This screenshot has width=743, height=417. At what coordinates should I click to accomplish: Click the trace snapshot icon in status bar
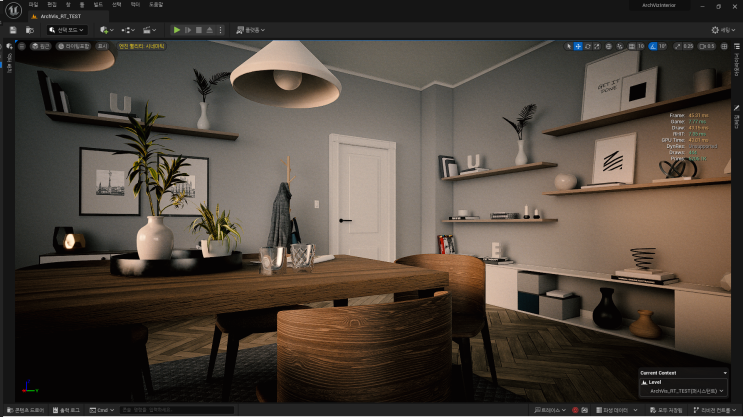(584, 410)
